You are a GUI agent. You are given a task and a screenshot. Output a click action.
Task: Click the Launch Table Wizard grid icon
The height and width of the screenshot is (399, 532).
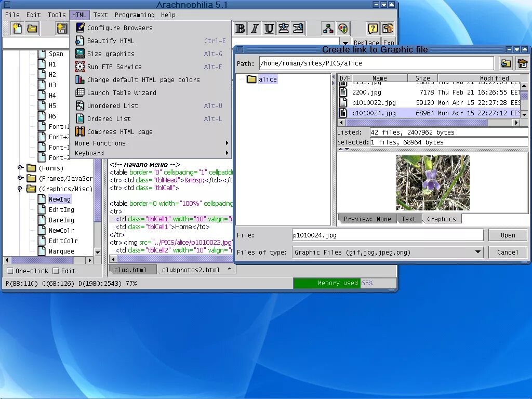pos(80,92)
